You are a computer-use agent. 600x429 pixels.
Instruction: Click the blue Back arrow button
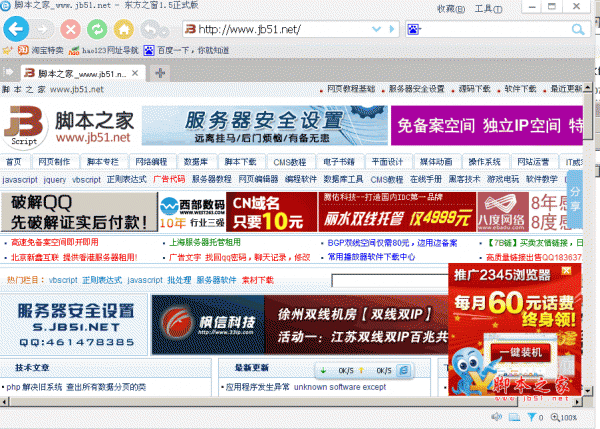[x=16, y=29]
